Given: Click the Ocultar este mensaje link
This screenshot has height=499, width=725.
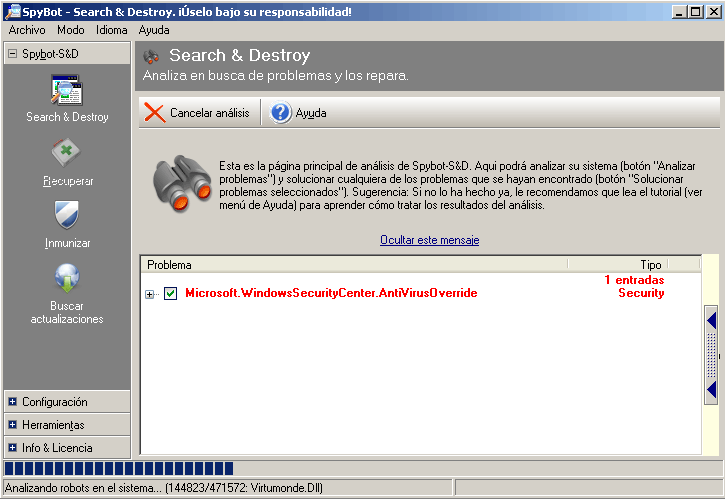Looking at the screenshot, I should (429, 240).
